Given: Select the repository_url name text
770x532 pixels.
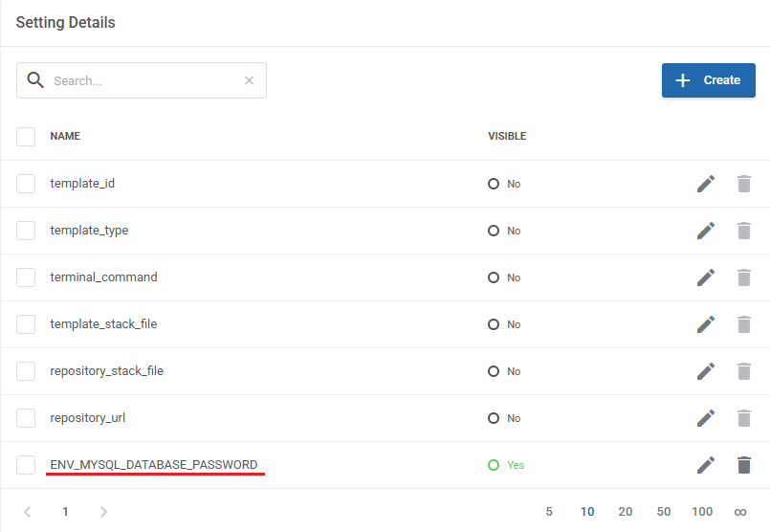Looking at the screenshot, I should click(x=87, y=418).
